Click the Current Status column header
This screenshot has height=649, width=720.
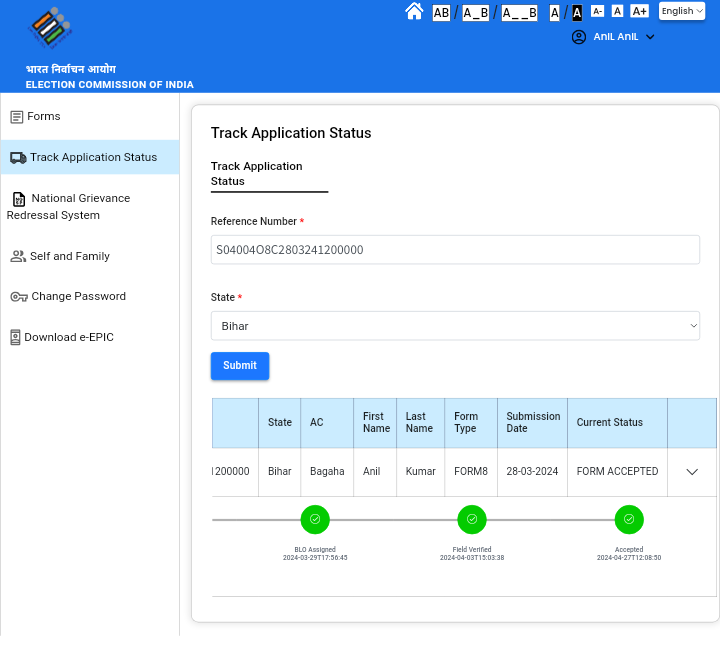click(x=617, y=423)
